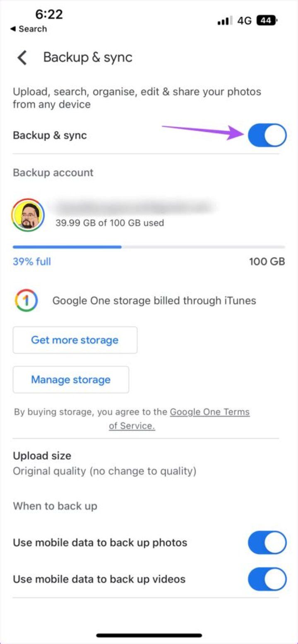Screen dimensions: 298x644
Task: Tap the 4G network indicator
Action: [245, 21]
